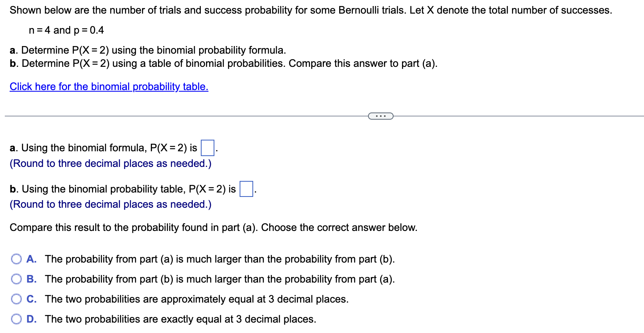Viewport: 644px width, 333px height.
Task: Open the binomial probability table link
Action: point(109,86)
